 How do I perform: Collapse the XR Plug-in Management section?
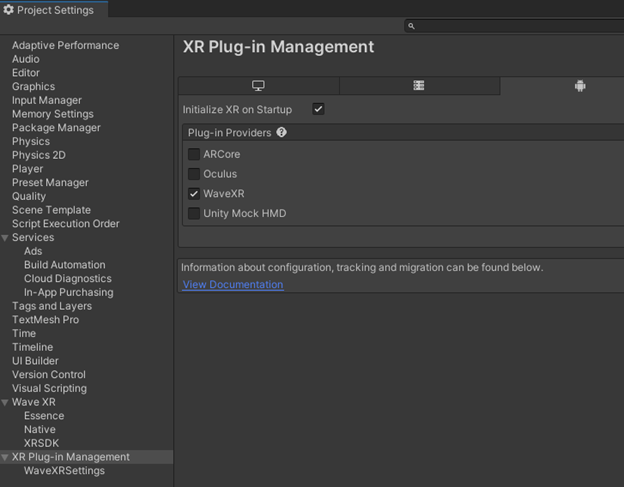click(x=5, y=457)
